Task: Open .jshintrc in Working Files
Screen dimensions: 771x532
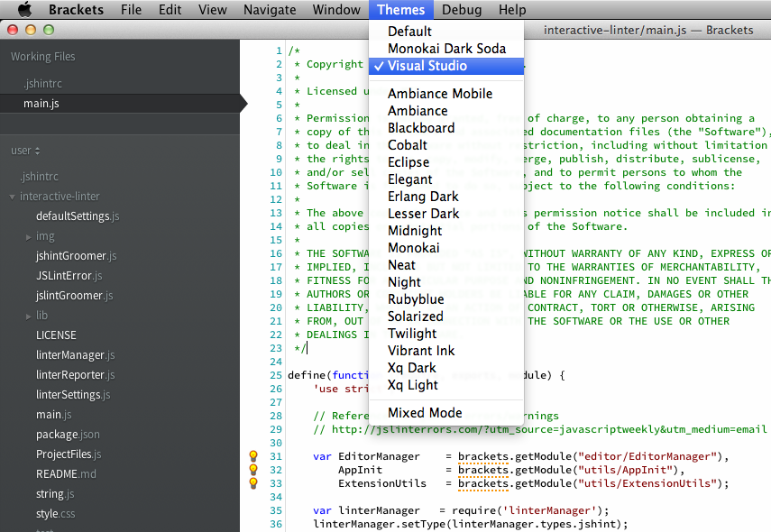Action: click(x=42, y=84)
